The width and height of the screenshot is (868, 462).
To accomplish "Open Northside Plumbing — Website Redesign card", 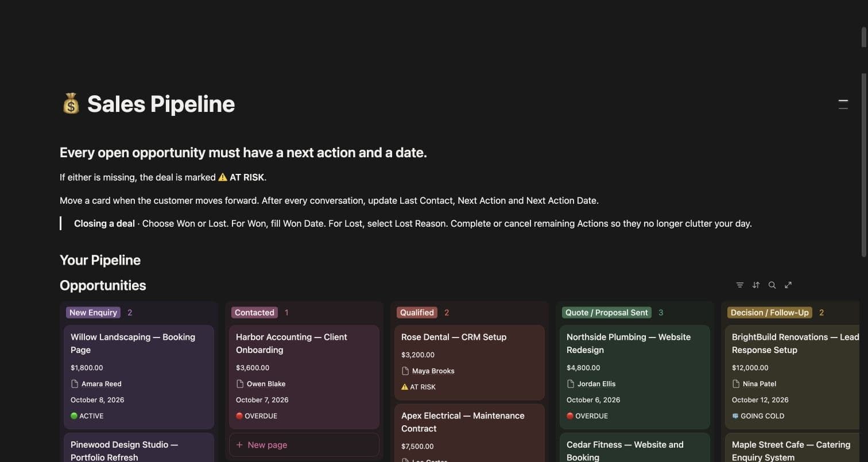I will click(635, 377).
